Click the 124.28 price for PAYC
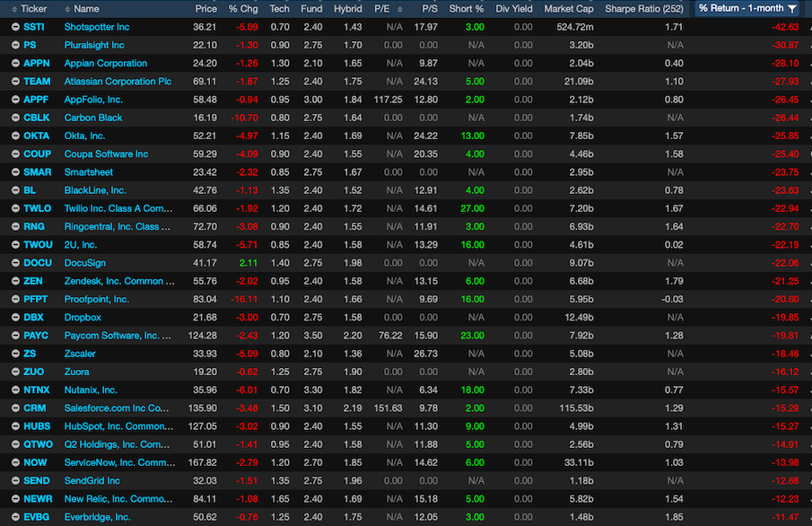812x526 pixels. click(x=203, y=336)
